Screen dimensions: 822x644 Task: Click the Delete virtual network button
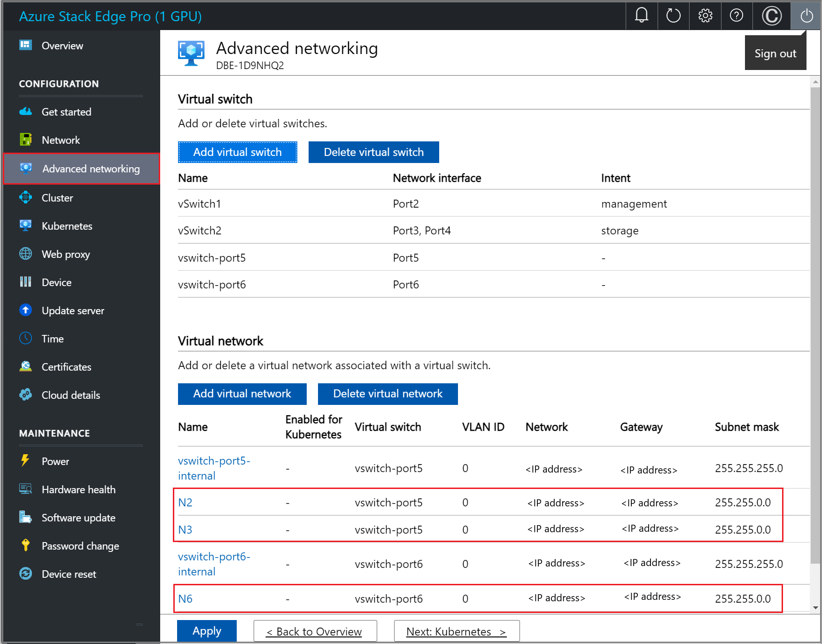(387, 394)
